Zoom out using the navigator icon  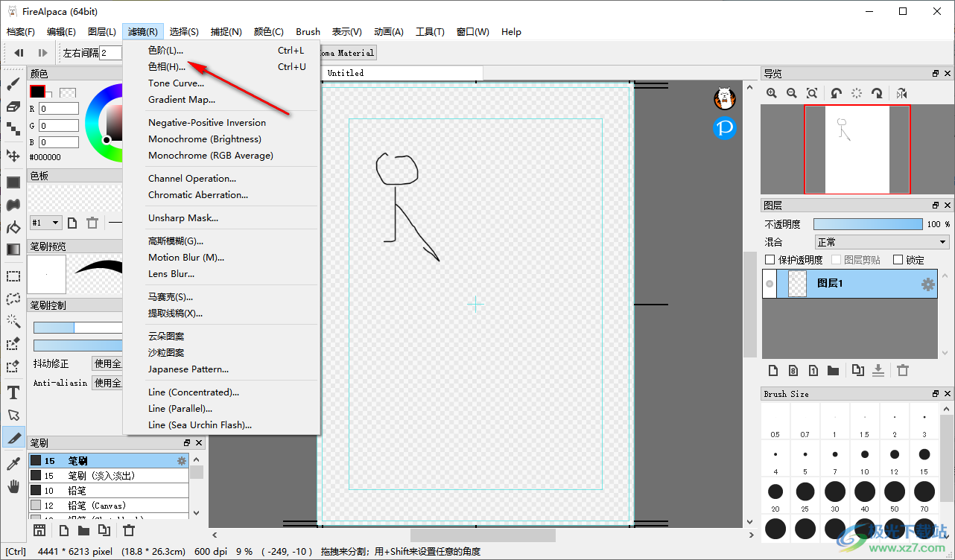point(792,93)
